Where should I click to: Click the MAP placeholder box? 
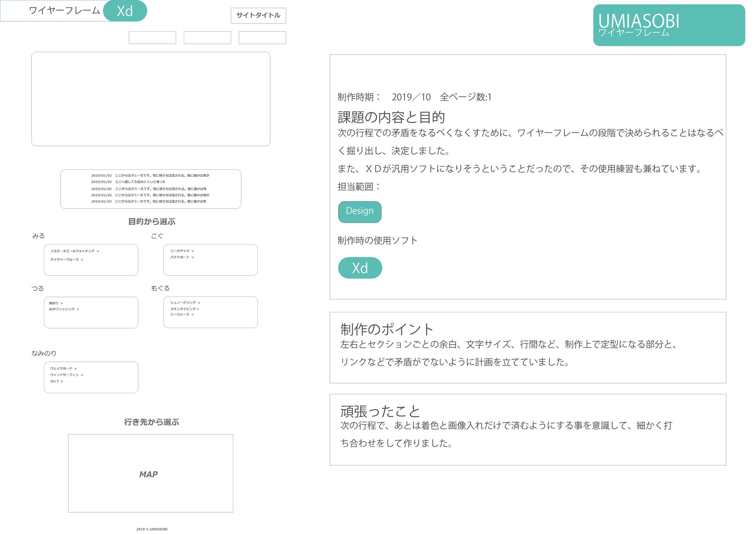(x=151, y=473)
